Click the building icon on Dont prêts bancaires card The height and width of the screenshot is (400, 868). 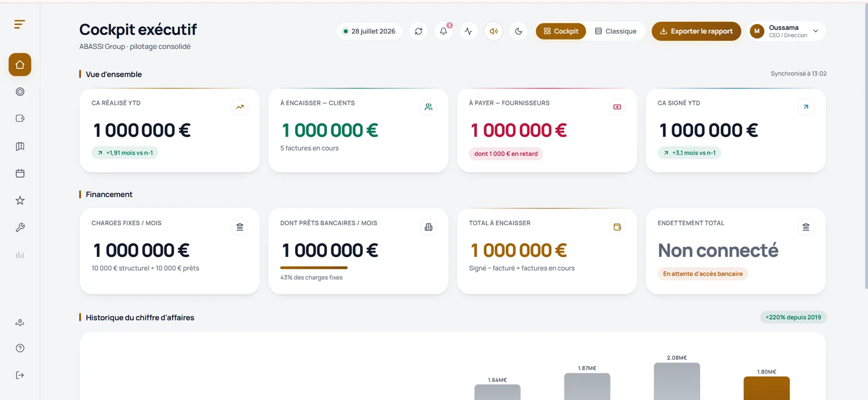429,227
